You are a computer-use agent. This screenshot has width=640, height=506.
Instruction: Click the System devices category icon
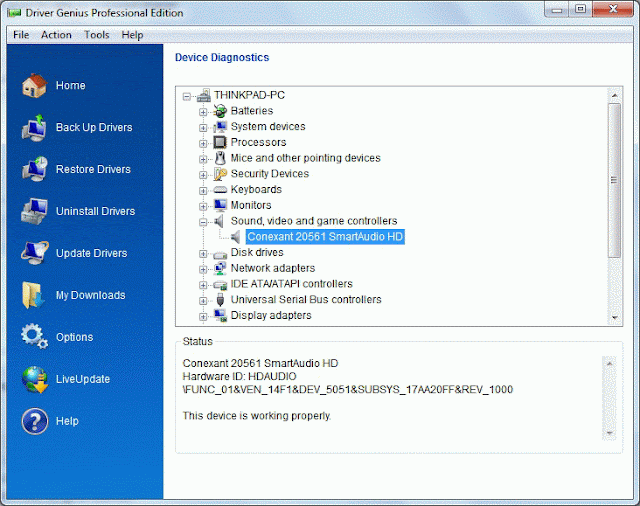pyautogui.click(x=220, y=126)
